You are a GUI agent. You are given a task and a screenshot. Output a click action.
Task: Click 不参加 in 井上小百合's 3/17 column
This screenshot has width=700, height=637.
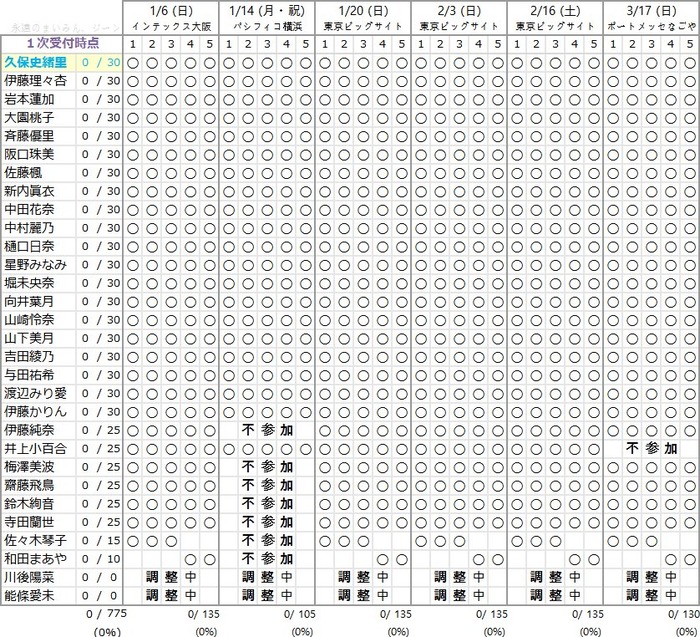tap(651, 449)
